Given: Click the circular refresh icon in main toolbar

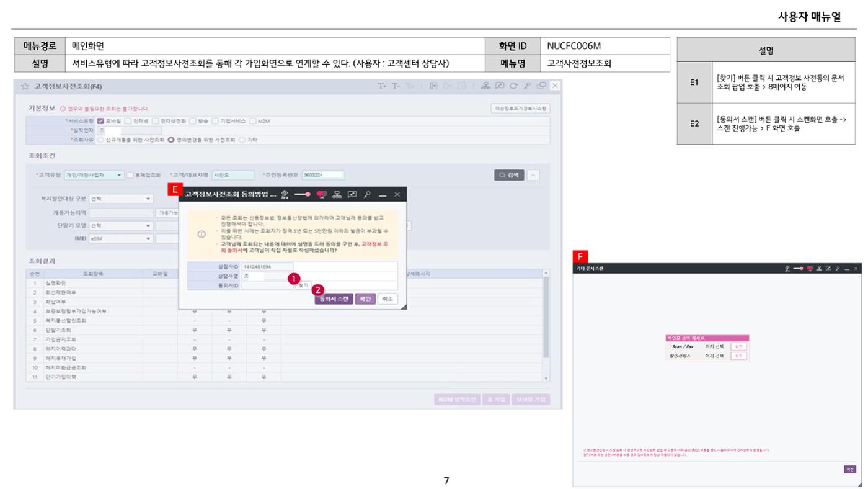Looking at the screenshot, I should tap(513, 86).
